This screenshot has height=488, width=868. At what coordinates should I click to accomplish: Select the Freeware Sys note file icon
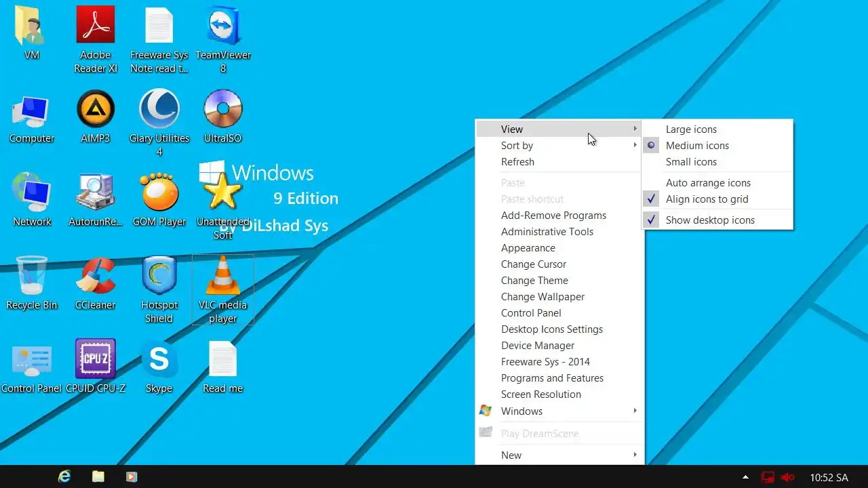click(x=159, y=39)
